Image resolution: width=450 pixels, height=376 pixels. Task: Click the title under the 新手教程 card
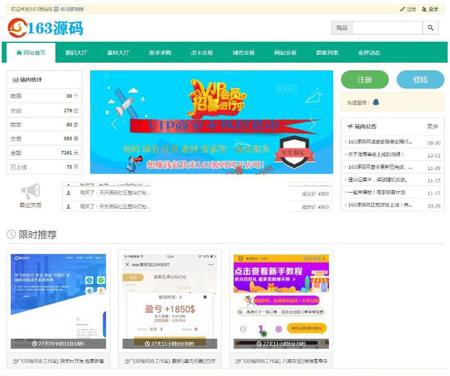pos(281,361)
